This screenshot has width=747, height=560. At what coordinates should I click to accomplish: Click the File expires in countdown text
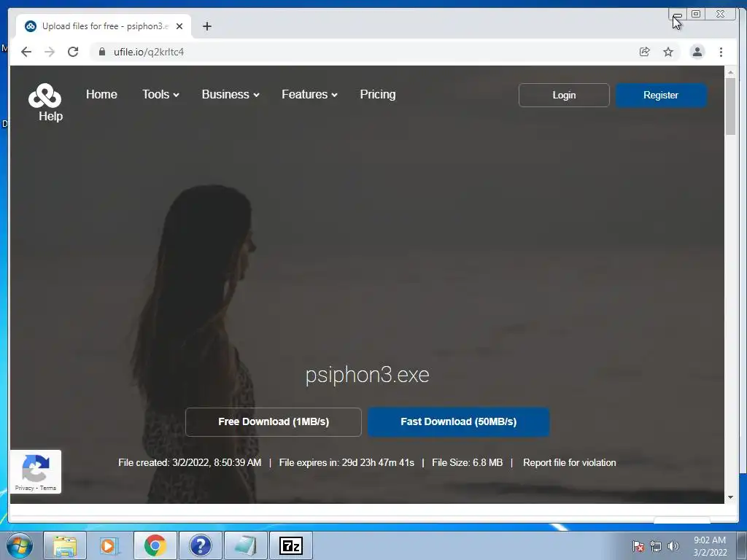pos(347,462)
